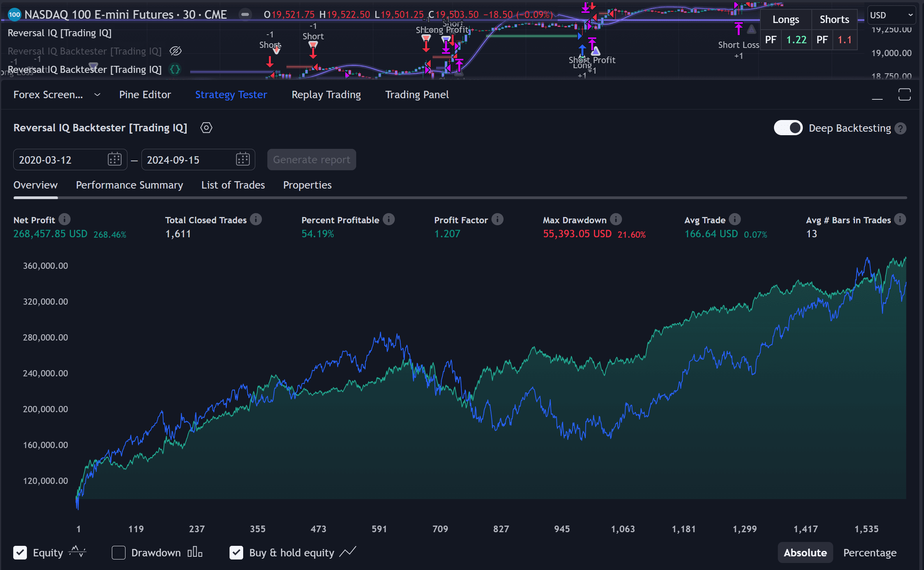Viewport: 924px width, 570px height.
Task: Show Percent Profitable info tooltip
Action: (389, 220)
